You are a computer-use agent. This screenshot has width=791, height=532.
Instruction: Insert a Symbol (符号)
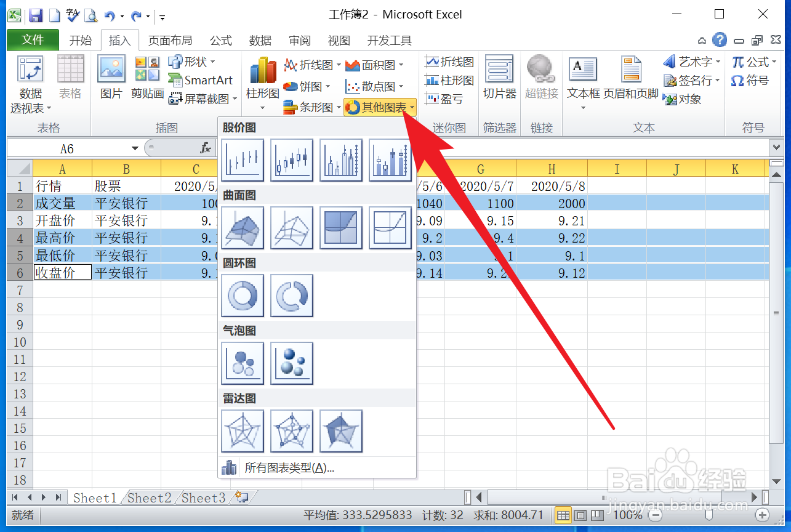[750, 80]
